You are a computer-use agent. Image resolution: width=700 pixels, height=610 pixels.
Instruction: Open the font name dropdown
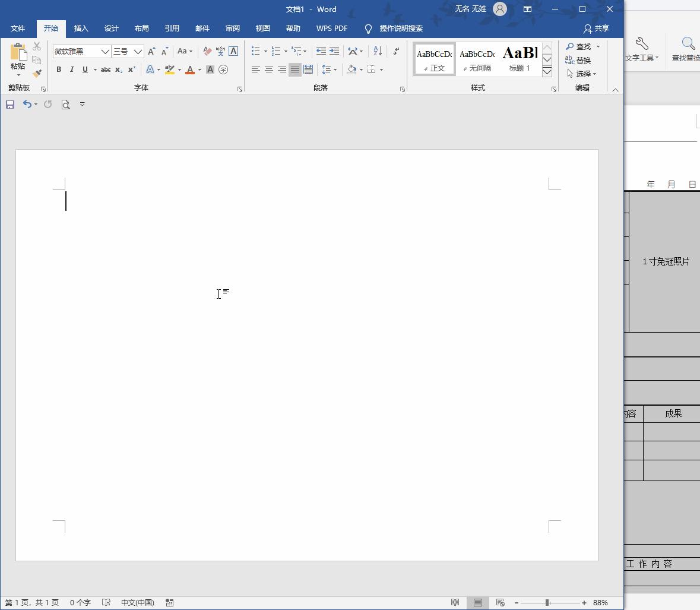pos(105,52)
